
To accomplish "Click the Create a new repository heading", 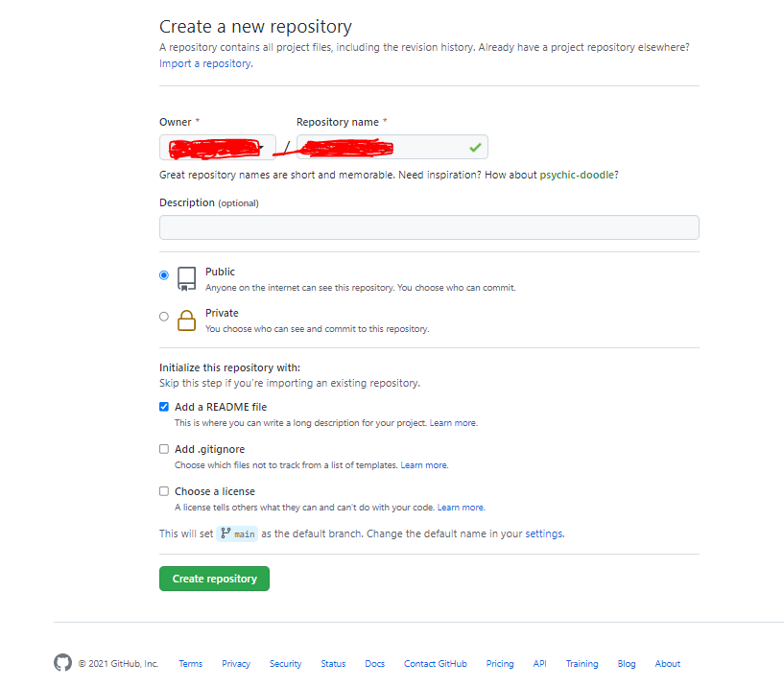I will tap(255, 27).
